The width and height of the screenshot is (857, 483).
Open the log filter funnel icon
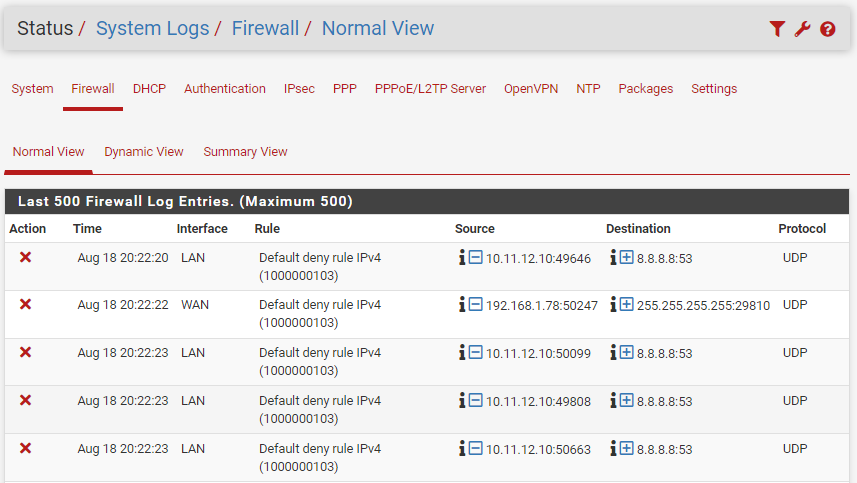coord(777,29)
